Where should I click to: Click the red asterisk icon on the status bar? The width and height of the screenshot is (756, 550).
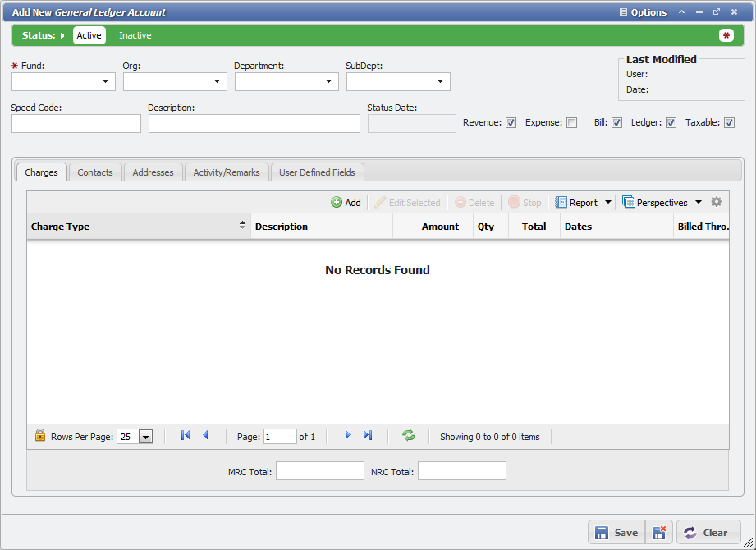click(726, 35)
